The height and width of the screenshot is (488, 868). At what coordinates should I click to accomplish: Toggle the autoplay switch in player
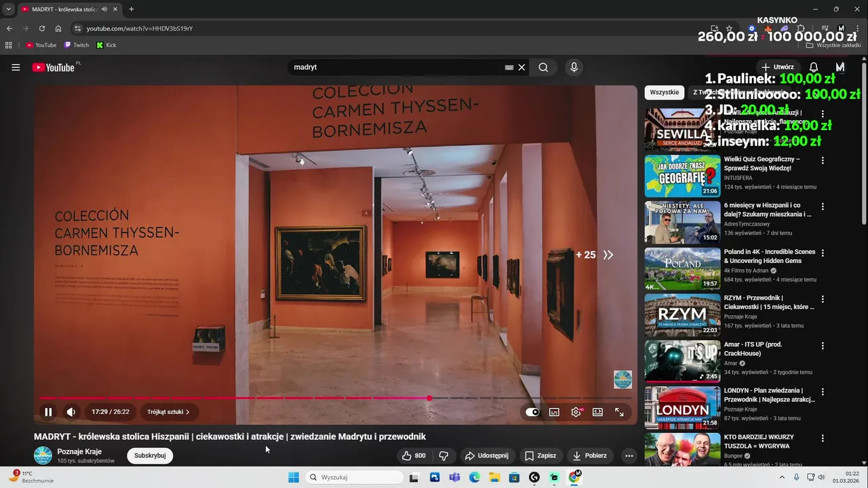click(532, 412)
